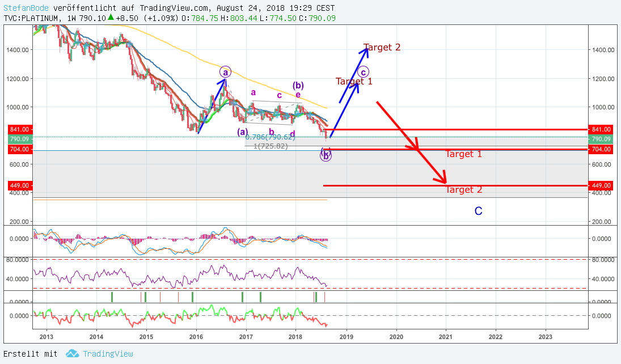Screen dimensions: 621x364
Task: Click the low value L:774.50
Action: [x=278, y=18]
